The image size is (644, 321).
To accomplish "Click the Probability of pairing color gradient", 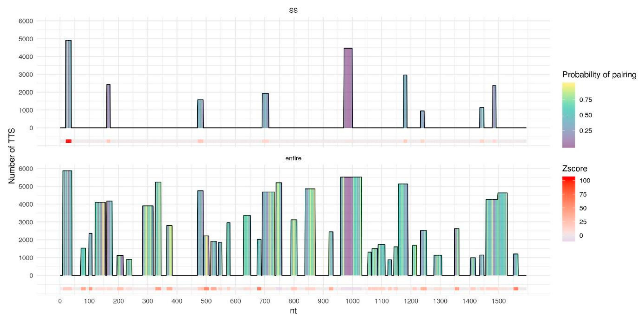I will (x=569, y=115).
